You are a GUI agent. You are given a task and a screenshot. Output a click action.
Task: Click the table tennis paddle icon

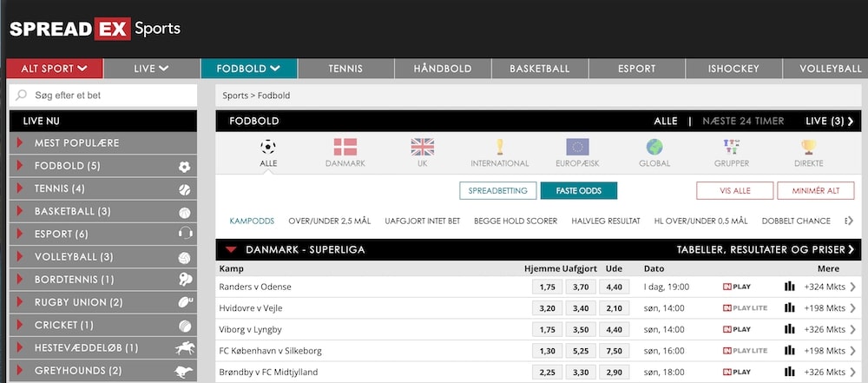tap(186, 280)
